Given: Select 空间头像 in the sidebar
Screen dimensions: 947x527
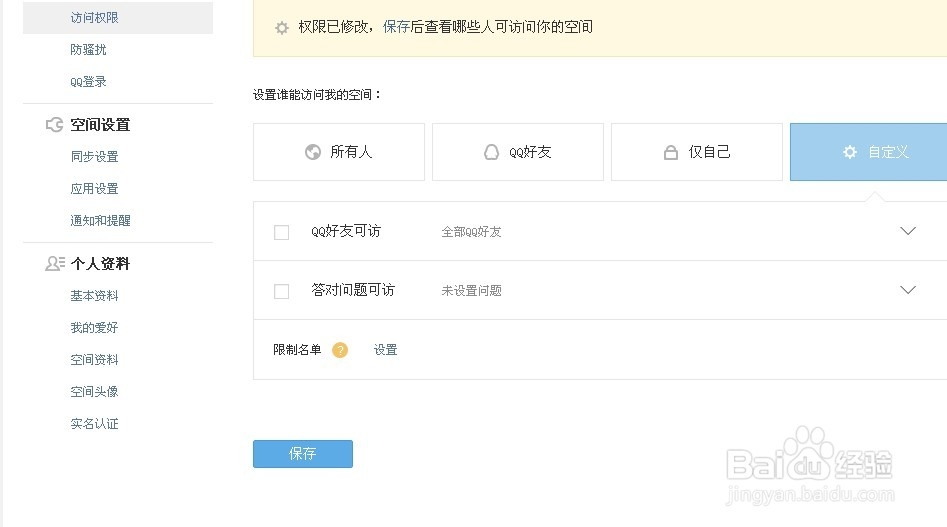Looking at the screenshot, I should pyautogui.click(x=94, y=392).
